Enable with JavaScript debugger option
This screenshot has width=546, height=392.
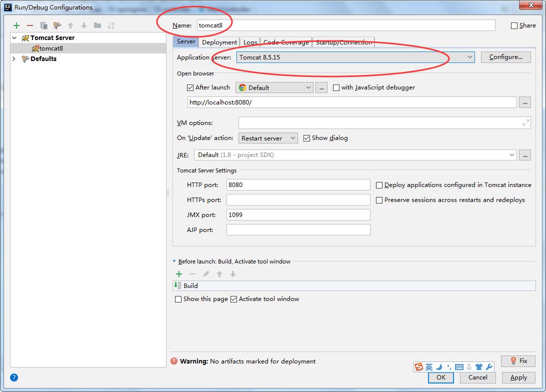336,87
